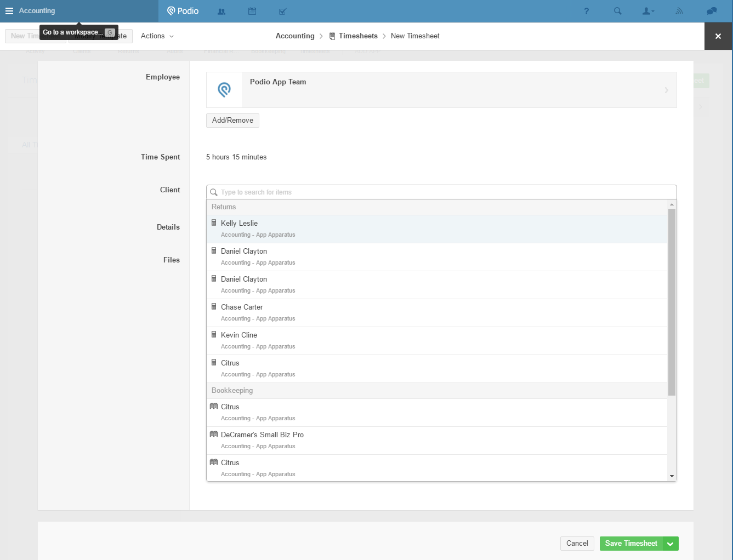Image resolution: width=733 pixels, height=560 pixels.
Task: Open the help question mark icon
Action: point(586,11)
